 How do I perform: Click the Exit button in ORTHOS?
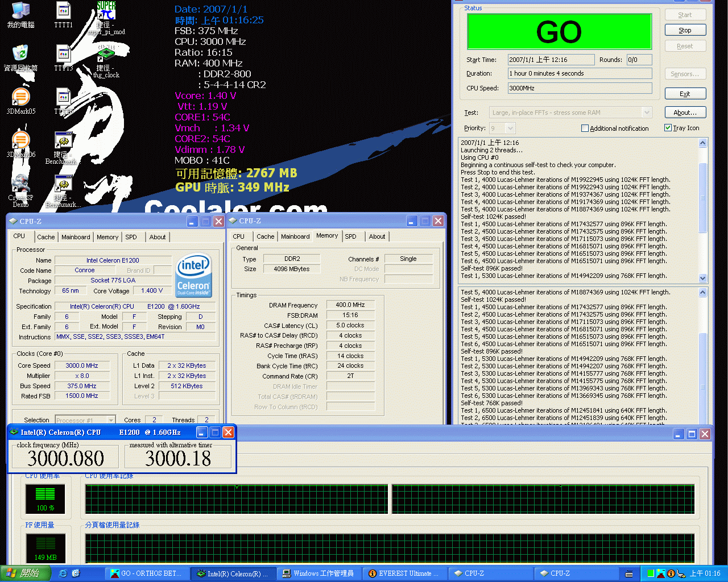(x=685, y=94)
